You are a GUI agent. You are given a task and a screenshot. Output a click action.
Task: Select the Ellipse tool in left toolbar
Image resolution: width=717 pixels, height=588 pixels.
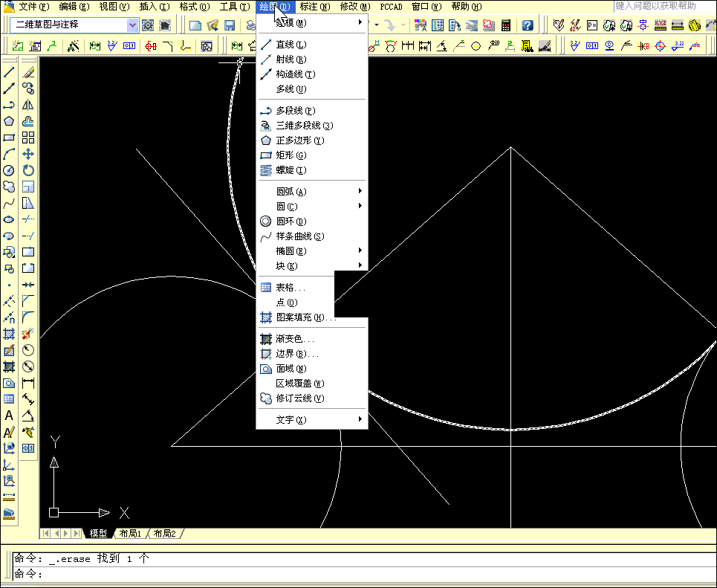tap(9, 219)
